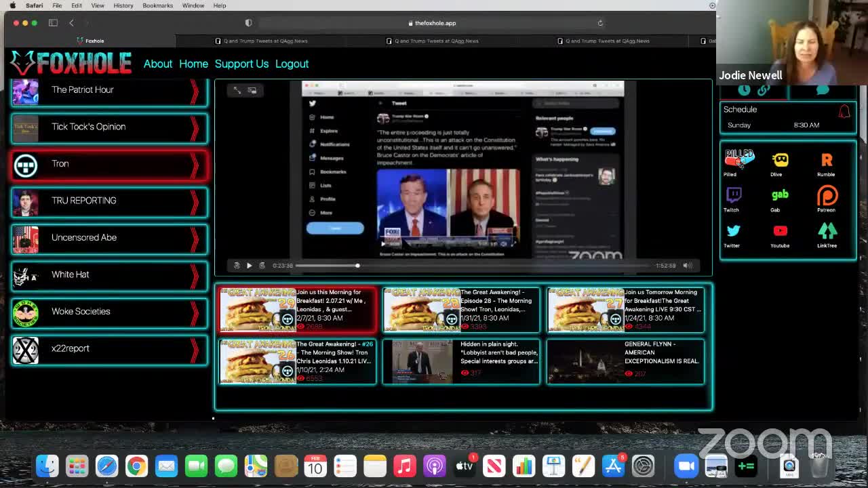Open the LinkTree icon link

[827, 231]
